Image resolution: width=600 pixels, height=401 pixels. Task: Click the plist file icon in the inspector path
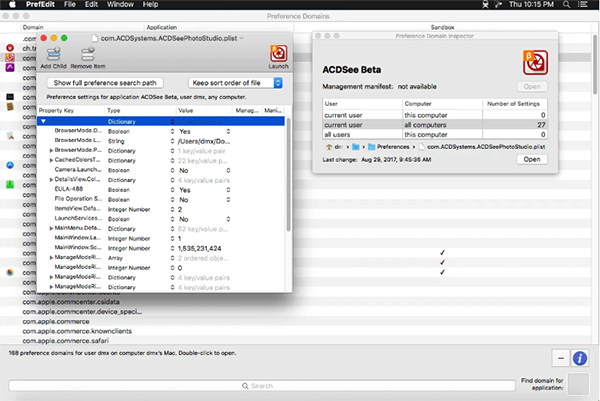[422, 147]
